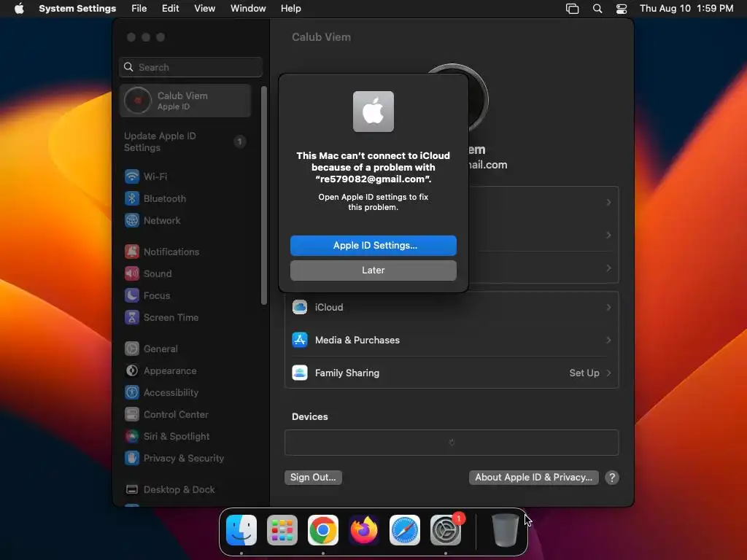Screen dimensions: 747x560
Task: Open the View menu
Action: pos(204,9)
